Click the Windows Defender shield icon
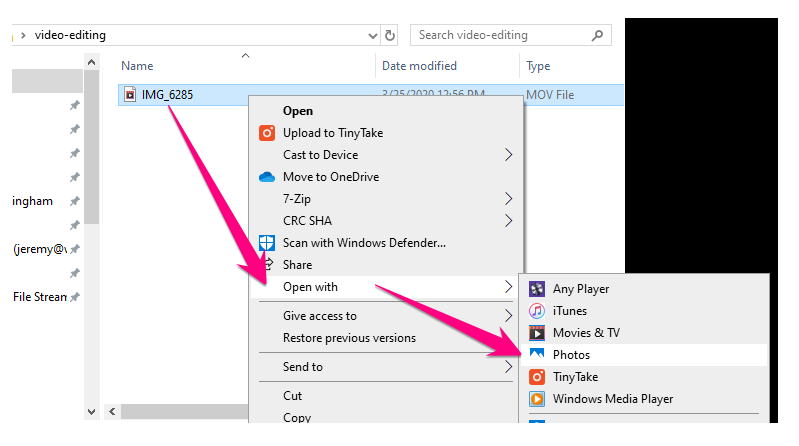This screenshot has height=446, width=799. click(x=267, y=243)
